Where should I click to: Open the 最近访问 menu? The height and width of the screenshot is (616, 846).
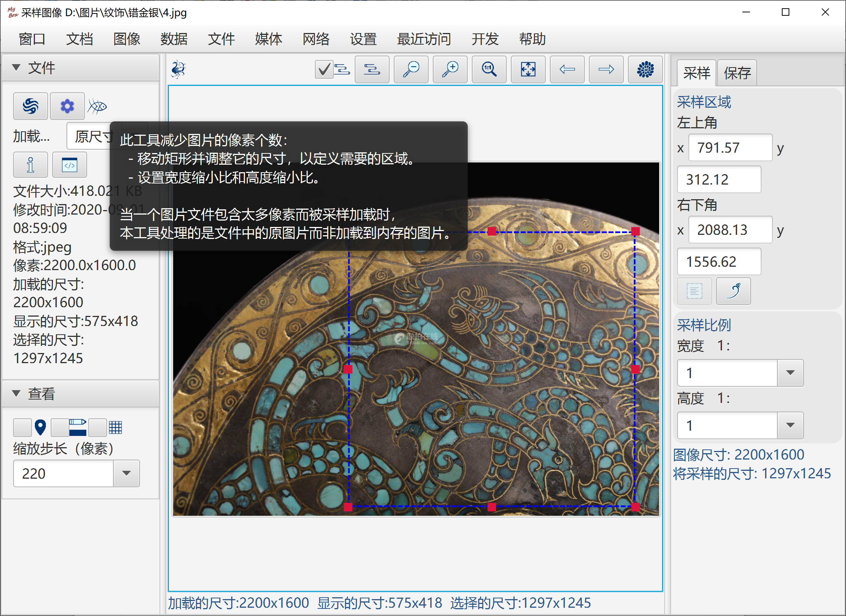tap(424, 39)
